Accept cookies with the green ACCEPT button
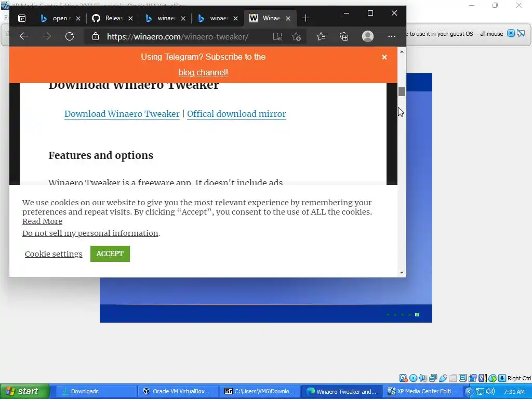This screenshot has height=399, width=532. 110,254
